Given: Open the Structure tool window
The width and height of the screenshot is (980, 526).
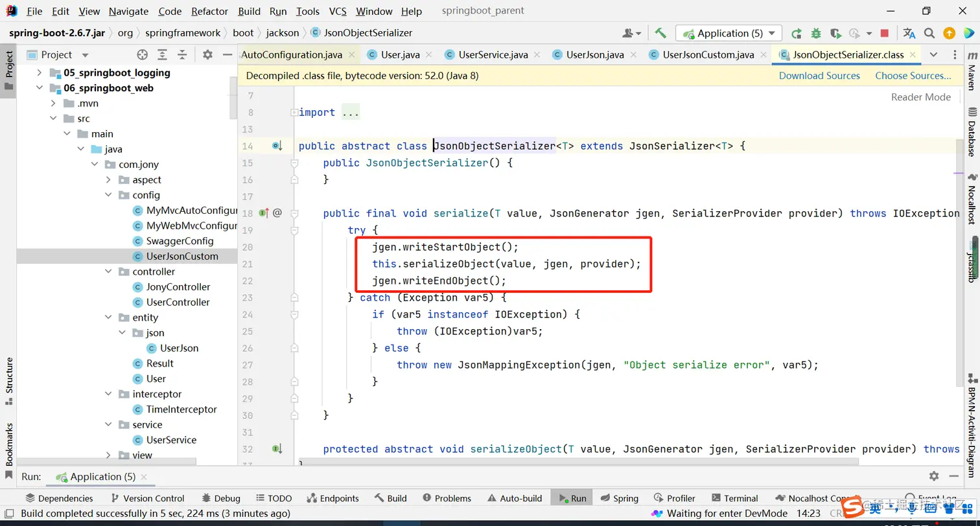Looking at the screenshot, I should 9,381.
